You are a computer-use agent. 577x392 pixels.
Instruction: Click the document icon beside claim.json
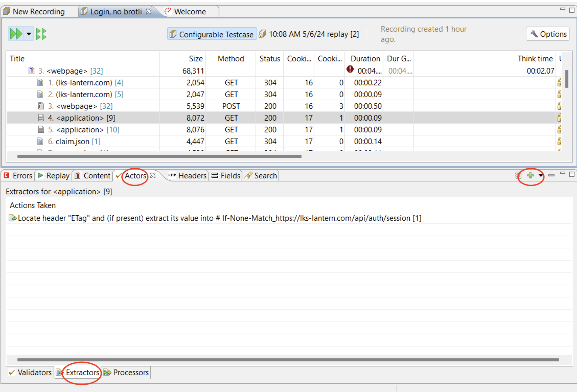[x=40, y=141]
